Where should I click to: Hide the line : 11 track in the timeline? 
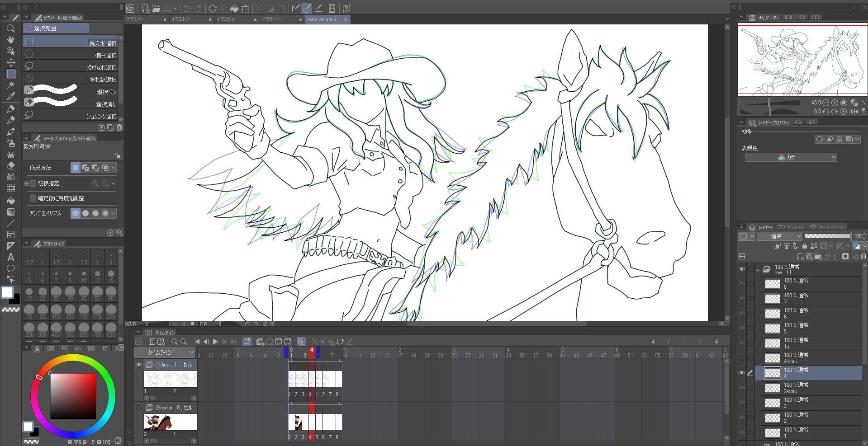pos(139,365)
